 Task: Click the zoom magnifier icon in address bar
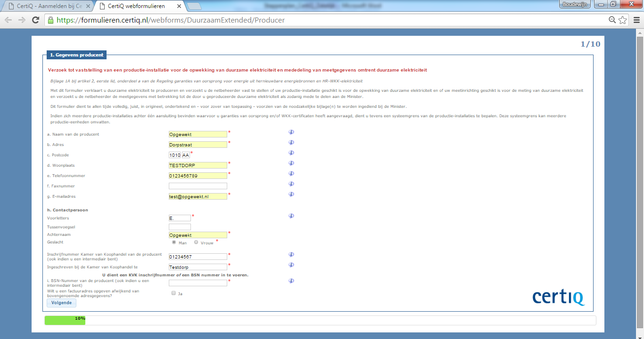click(x=612, y=20)
